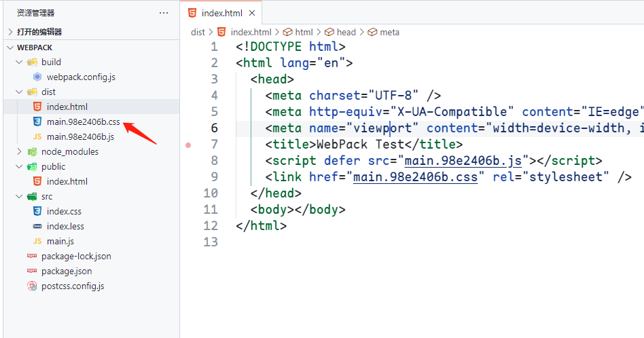
Task: Click the head element cube icon in breadcrumb
Action: tap(329, 32)
